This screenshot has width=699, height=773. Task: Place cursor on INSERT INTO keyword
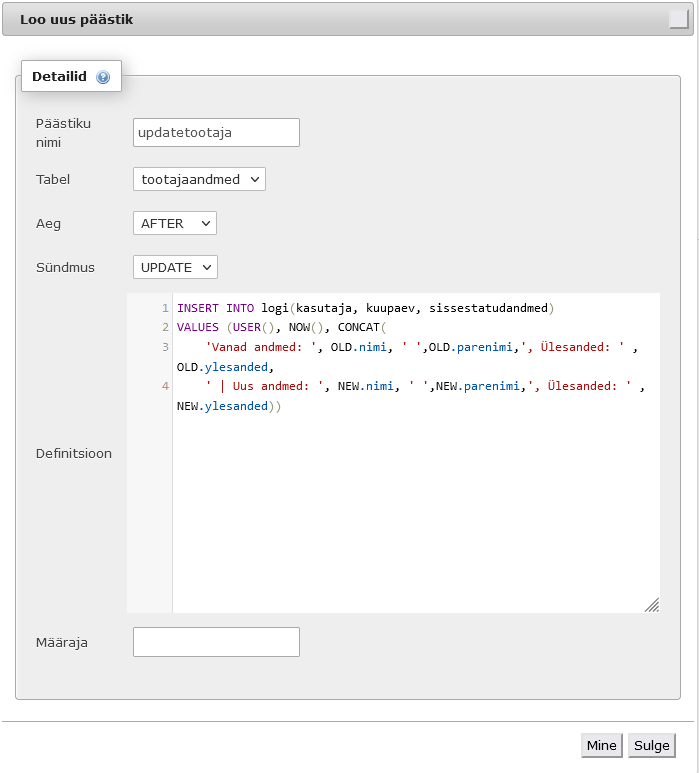pos(214,308)
